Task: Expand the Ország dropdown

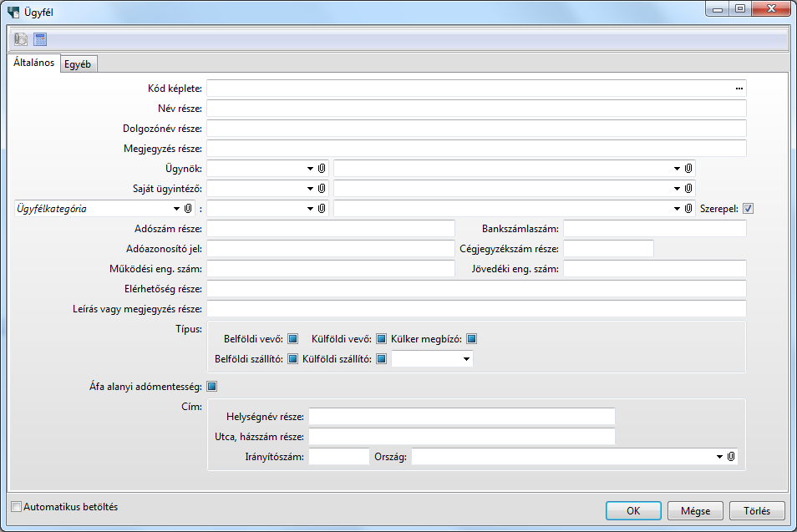Action: tap(719, 456)
